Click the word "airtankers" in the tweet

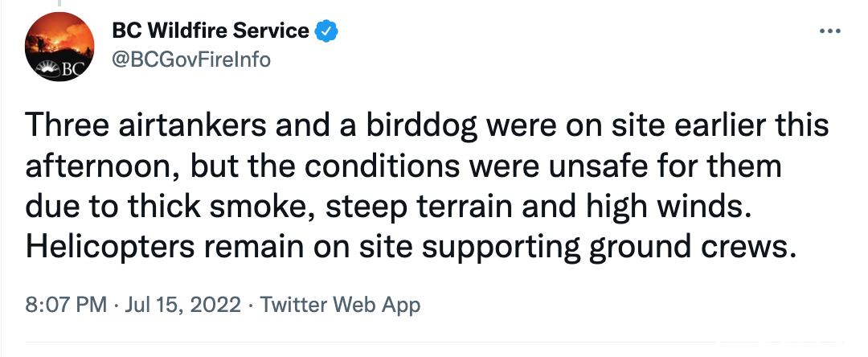click(192, 125)
